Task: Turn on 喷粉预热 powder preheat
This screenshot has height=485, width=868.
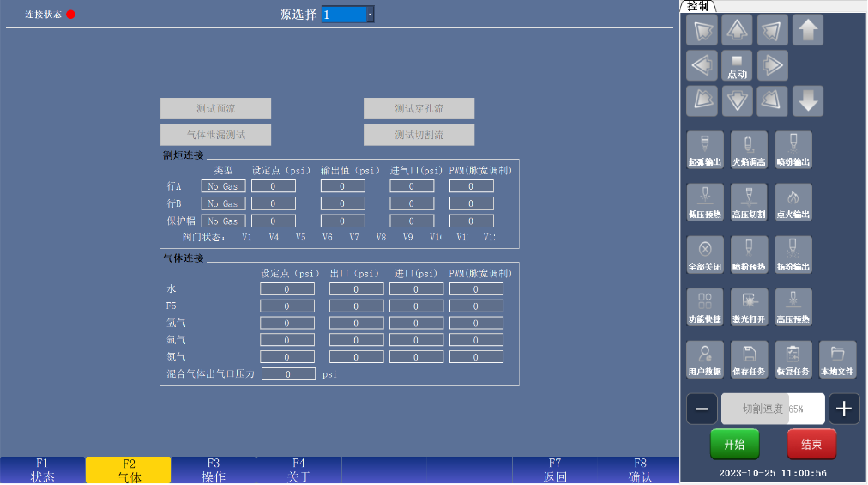Action: (x=749, y=254)
